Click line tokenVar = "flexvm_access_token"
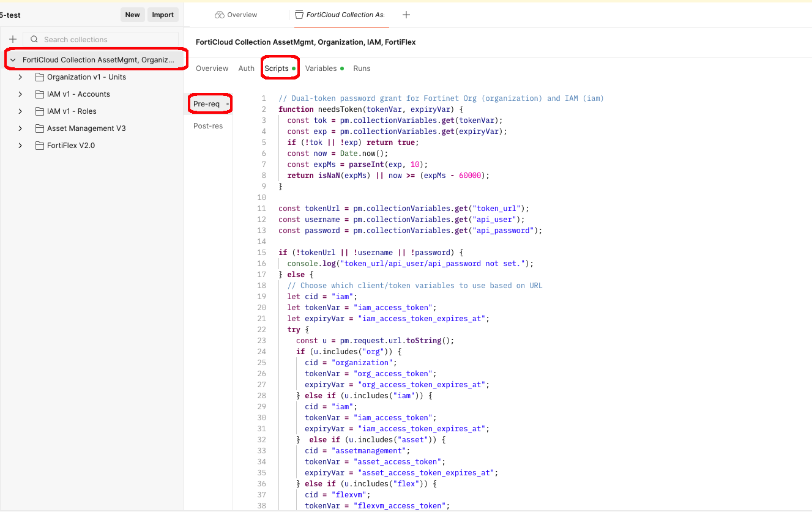Viewport: 812px width, 512px height. 378,506
